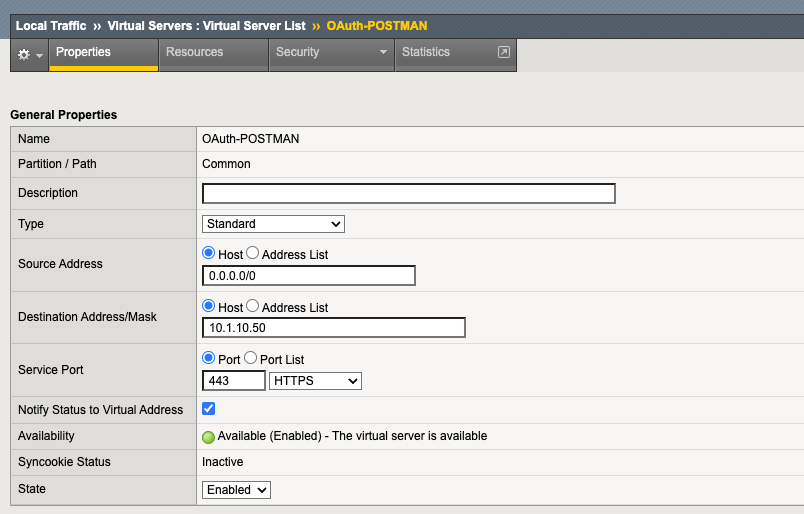This screenshot has height=514, width=804.
Task: Select Host radio for Source Address
Action: (x=209, y=254)
